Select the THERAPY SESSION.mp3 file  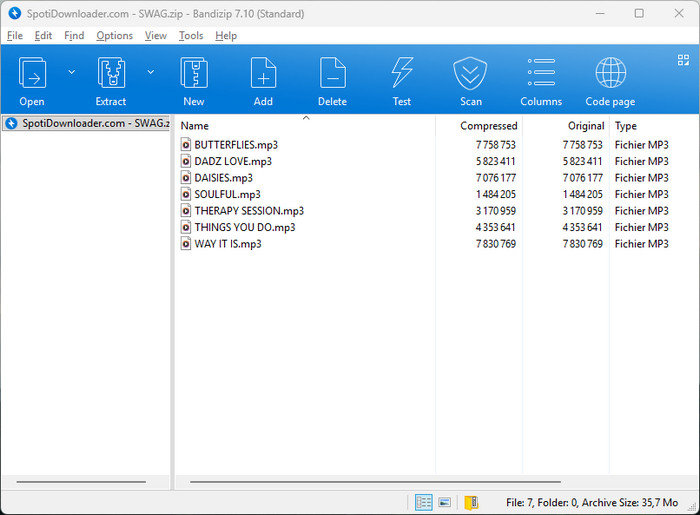(249, 211)
